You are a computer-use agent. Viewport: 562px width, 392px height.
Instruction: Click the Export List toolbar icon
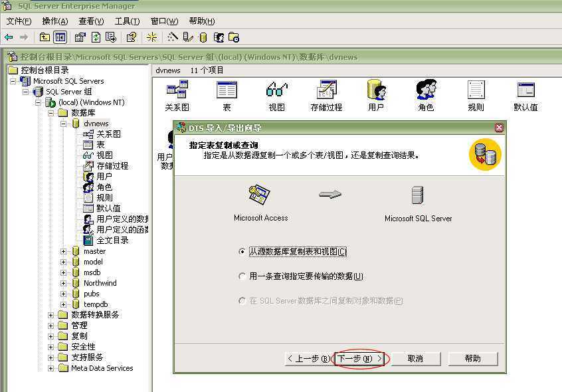pyautogui.click(x=111, y=37)
